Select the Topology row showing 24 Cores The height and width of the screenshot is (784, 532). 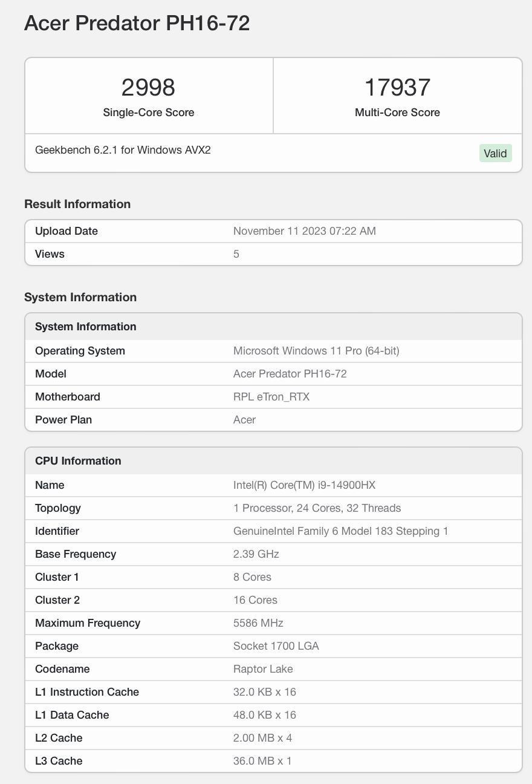[317, 508]
